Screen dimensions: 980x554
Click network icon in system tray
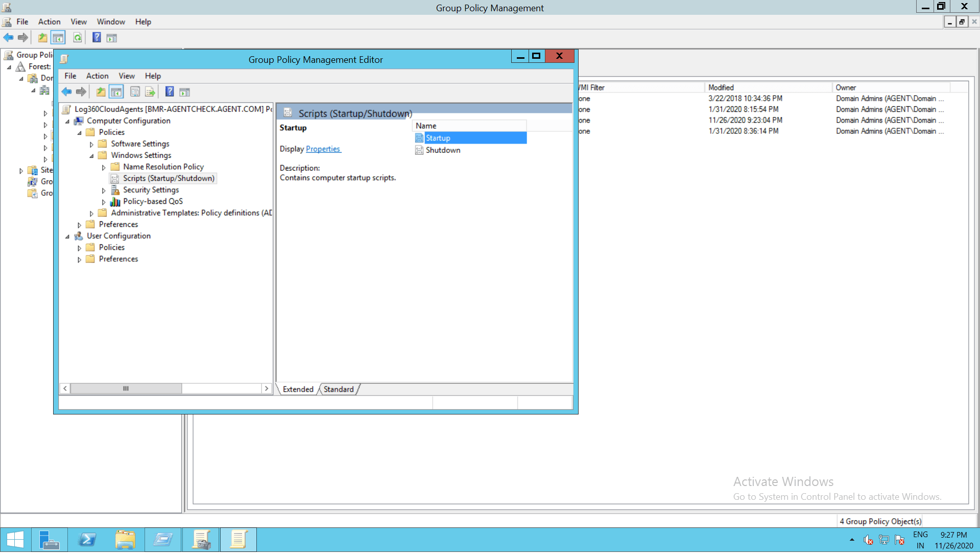(884, 540)
